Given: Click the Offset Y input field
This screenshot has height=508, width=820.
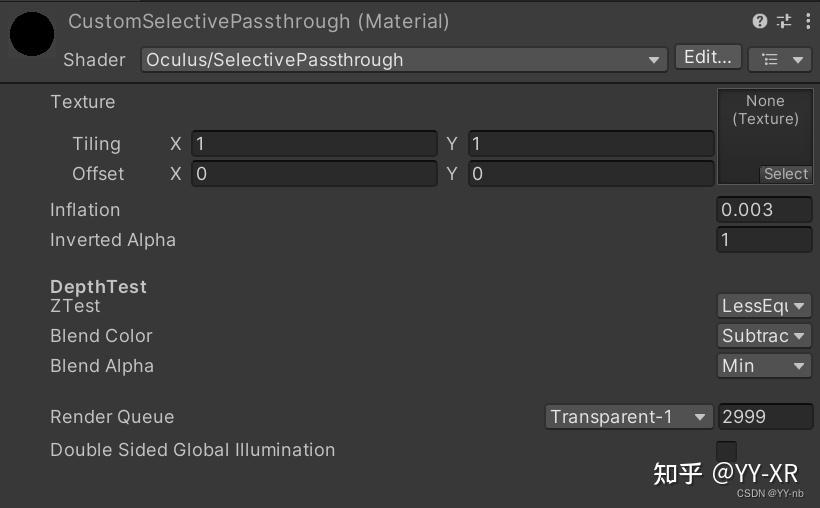Looking at the screenshot, I should 590,174.
